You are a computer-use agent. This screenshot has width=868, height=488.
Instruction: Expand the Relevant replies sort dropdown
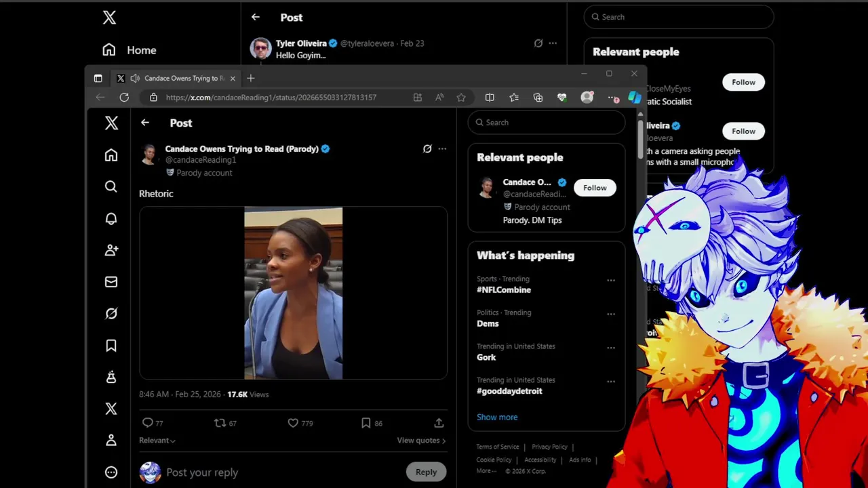pyautogui.click(x=157, y=441)
